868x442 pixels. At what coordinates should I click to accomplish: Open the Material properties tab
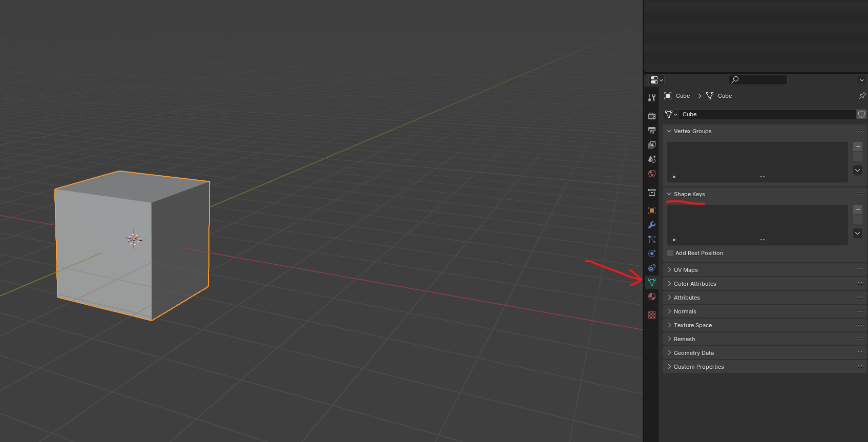pos(652,297)
